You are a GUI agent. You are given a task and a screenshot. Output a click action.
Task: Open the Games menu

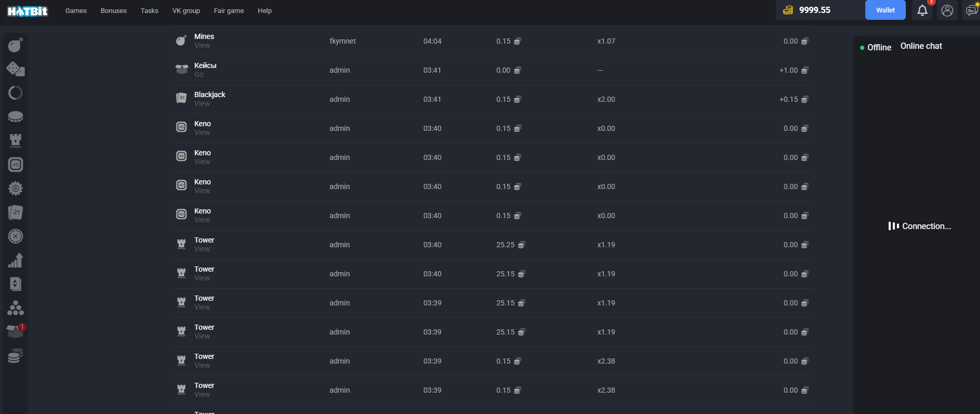(x=76, y=11)
